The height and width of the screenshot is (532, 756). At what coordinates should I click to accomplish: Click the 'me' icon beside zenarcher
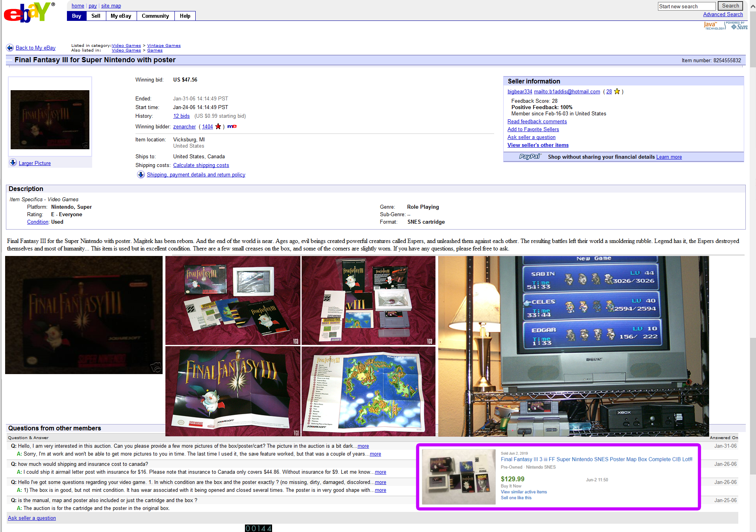(232, 126)
